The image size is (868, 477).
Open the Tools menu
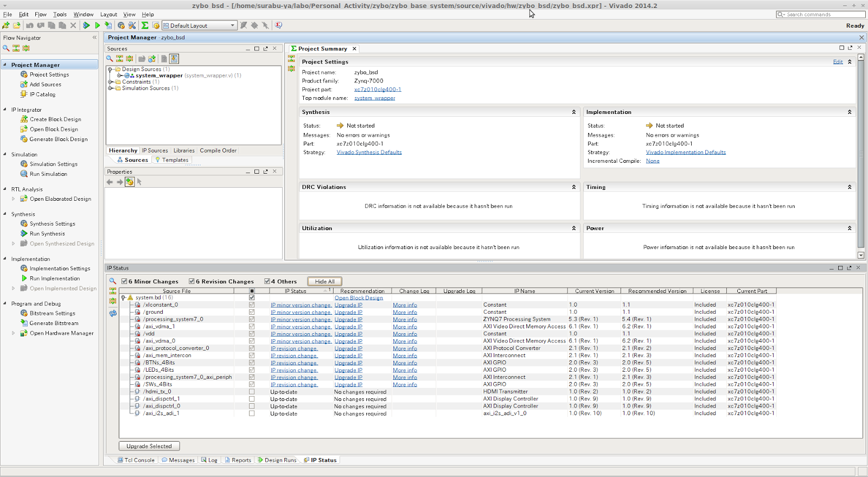pos(60,14)
